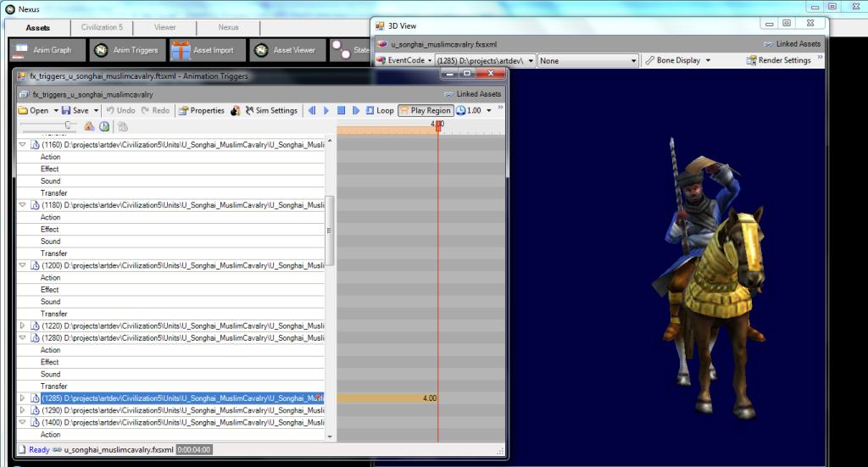Screen dimensions: 868x467
Task: Click the tree vertical scrollbar thumb
Action: pyautogui.click(x=330, y=231)
